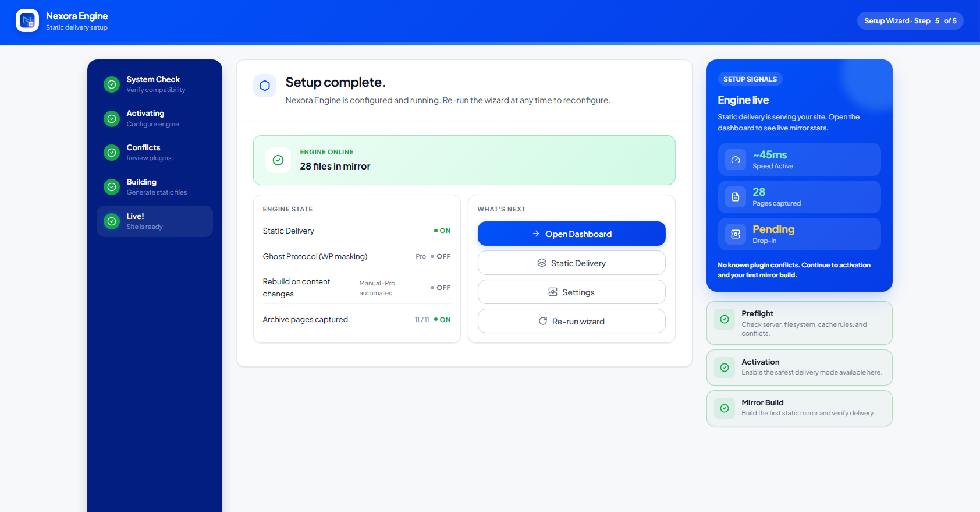Click the 'Archive pages captured' label
The width and height of the screenshot is (980, 512).
(305, 320)
